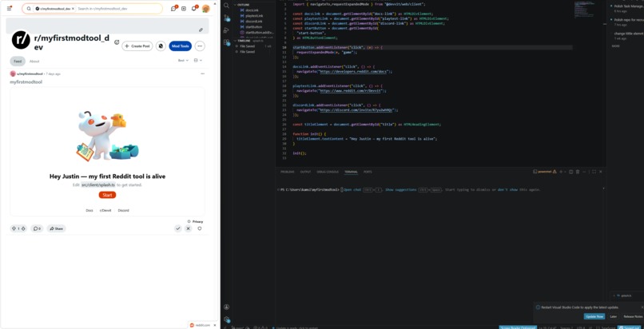Open Release Notes from update notification

(x=633, y=316)
